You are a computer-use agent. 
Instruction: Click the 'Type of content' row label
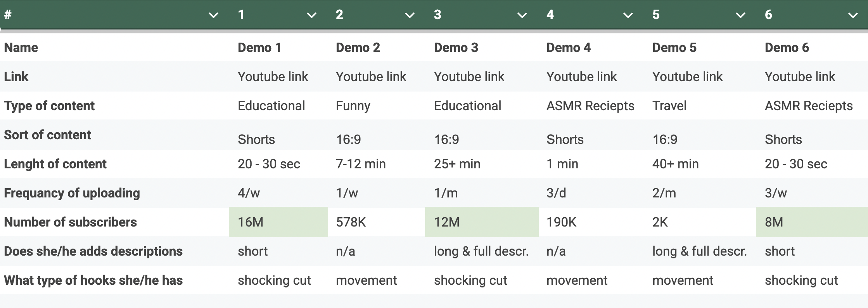point(49,106)
